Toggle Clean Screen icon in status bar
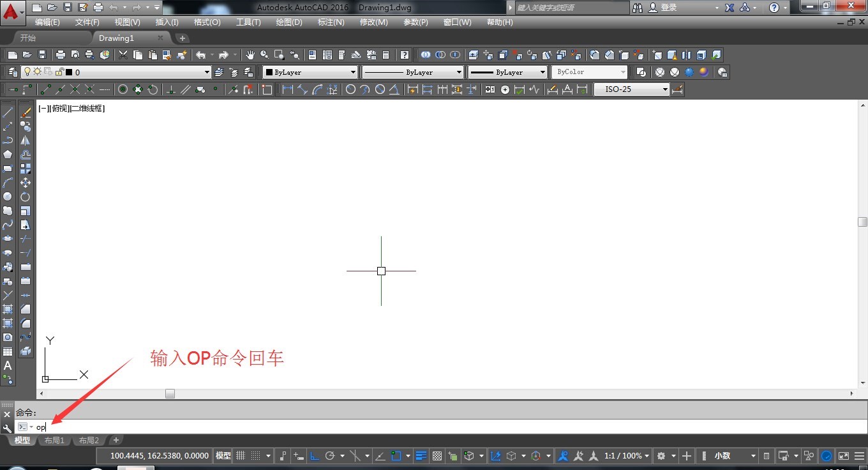 click(844, 456)
